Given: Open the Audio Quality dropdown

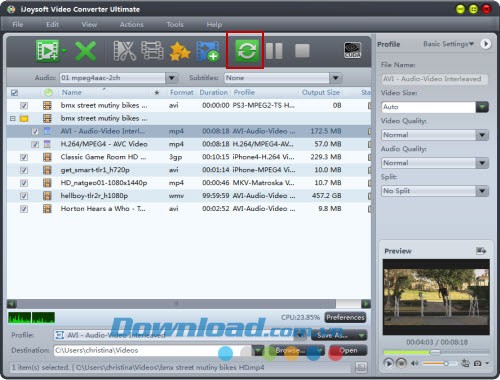Looking at the screenshot, I should click(482, 163).
